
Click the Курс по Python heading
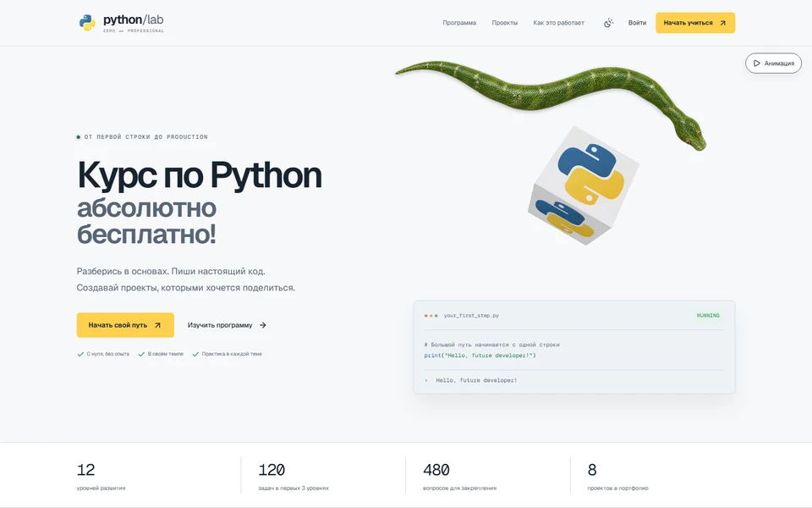tap(200, 175)
